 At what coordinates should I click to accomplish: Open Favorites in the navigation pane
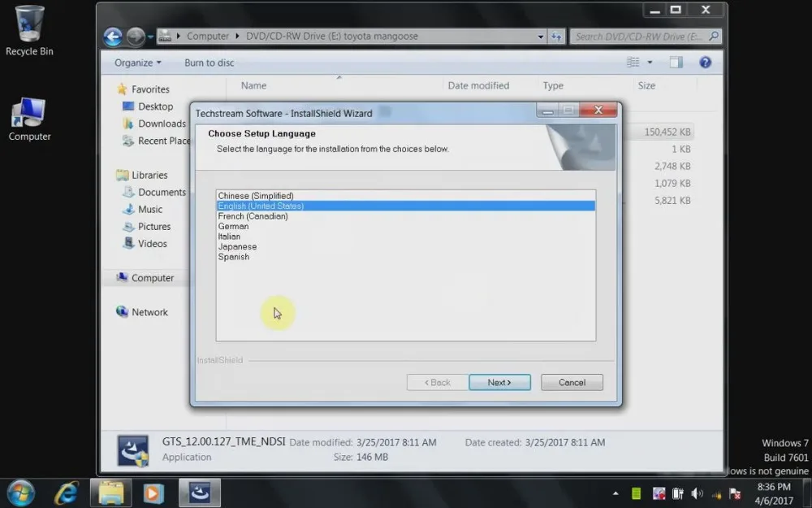144,89
